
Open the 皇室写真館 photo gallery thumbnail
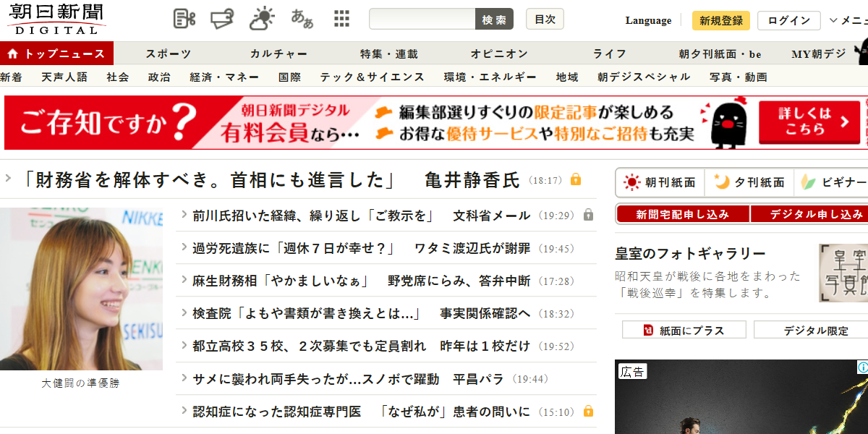(843, 273)
